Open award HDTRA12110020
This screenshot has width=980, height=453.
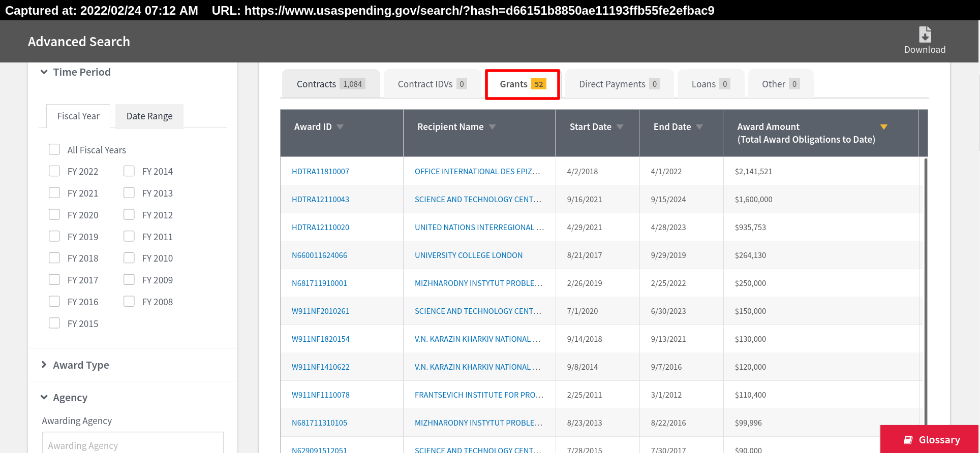pyautogui.click(x=320, y=228)
